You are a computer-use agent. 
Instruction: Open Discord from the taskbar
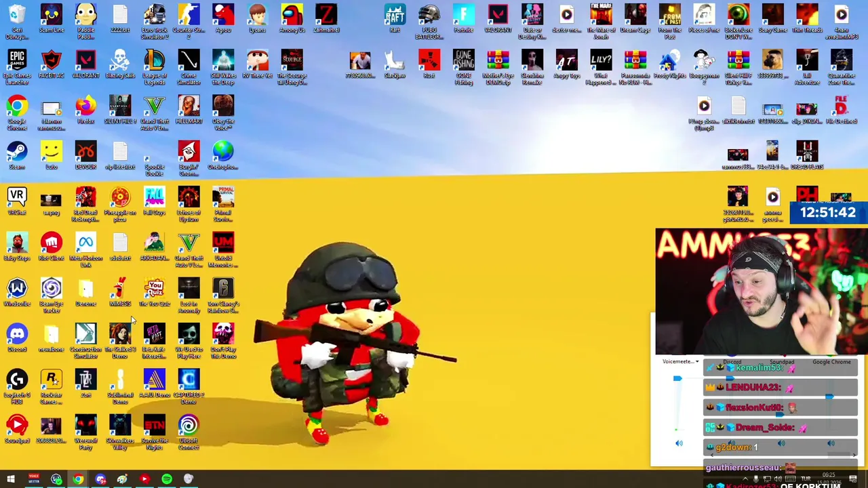click(100, 480)
